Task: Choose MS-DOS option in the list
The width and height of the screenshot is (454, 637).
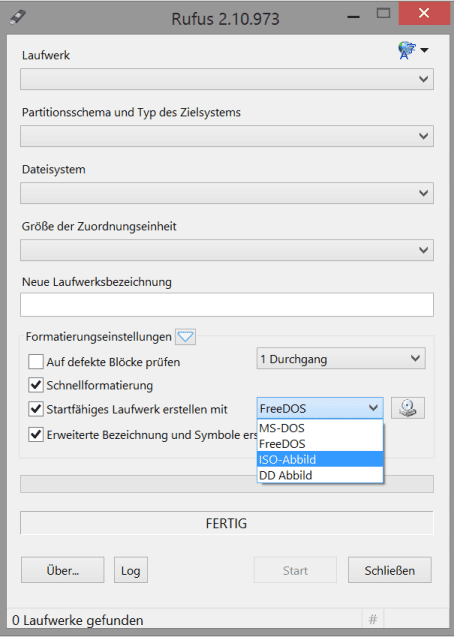Action: 320,428
